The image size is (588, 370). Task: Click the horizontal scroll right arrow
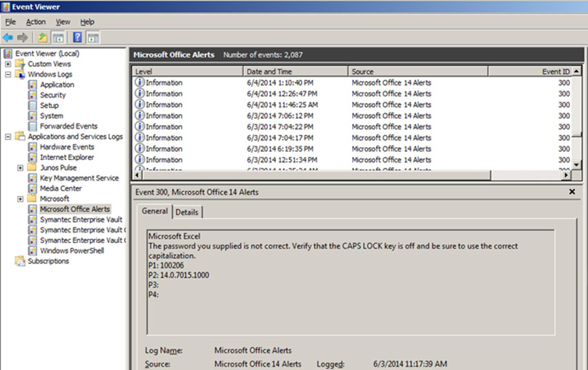[x=566, y=175]
